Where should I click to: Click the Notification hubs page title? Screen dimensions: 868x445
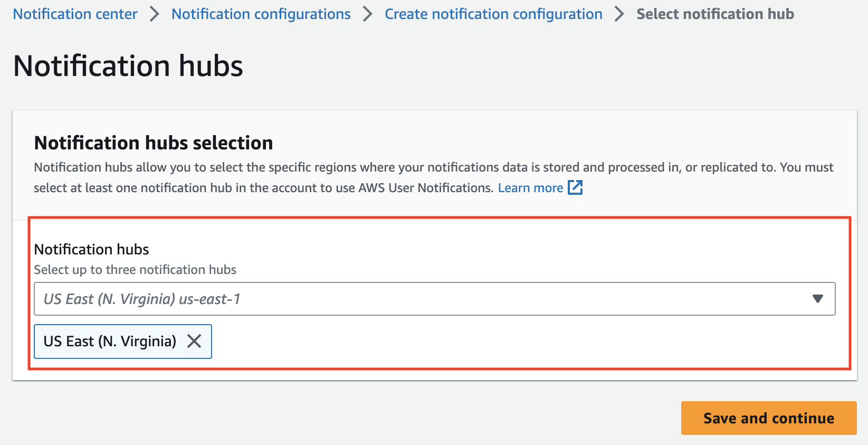(128, 66)
